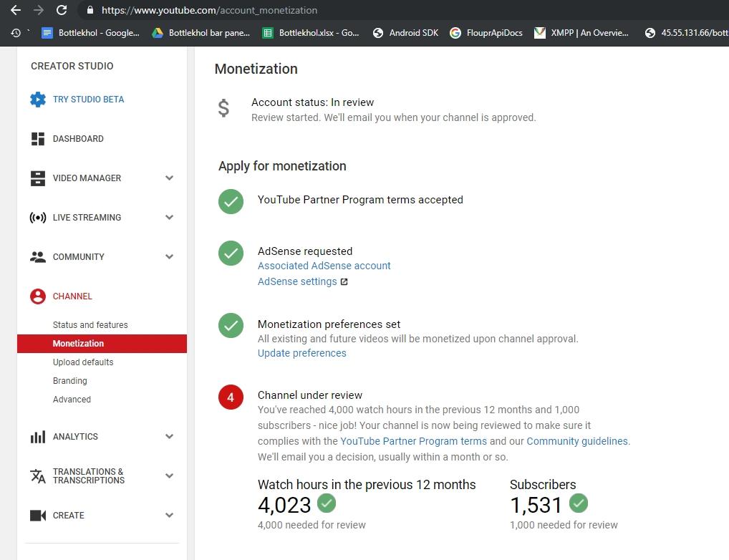The width and height of the screenshot is (729, 560).
Task: Open the XMPP Overview bookmark
Action: coord(581,33)
